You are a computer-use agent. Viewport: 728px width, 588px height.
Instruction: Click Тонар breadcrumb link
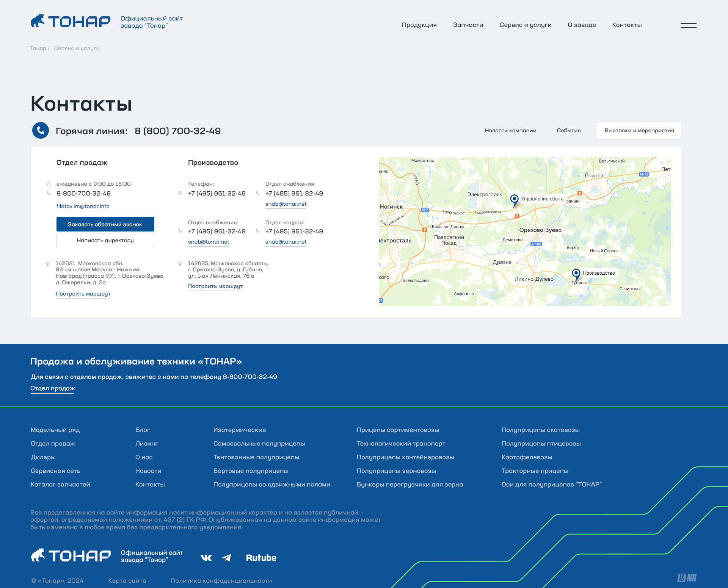38,48
